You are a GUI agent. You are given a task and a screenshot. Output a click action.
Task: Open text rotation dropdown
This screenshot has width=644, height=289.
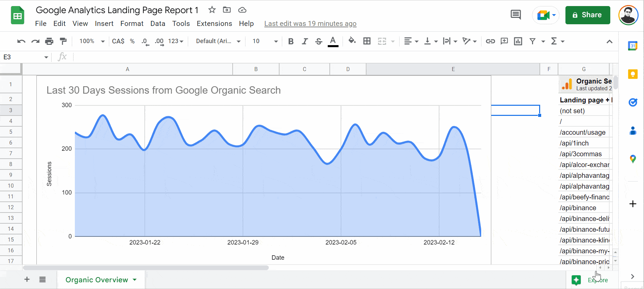click(470, 41)
